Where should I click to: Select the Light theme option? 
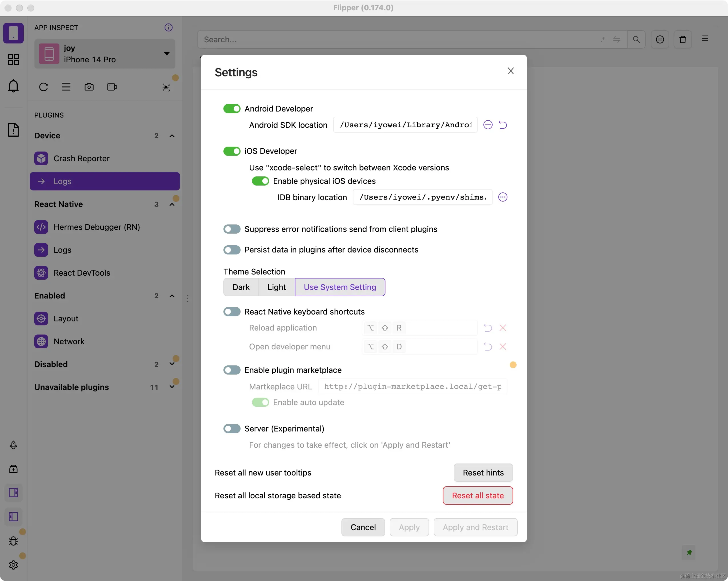click(x=277, y=287)
